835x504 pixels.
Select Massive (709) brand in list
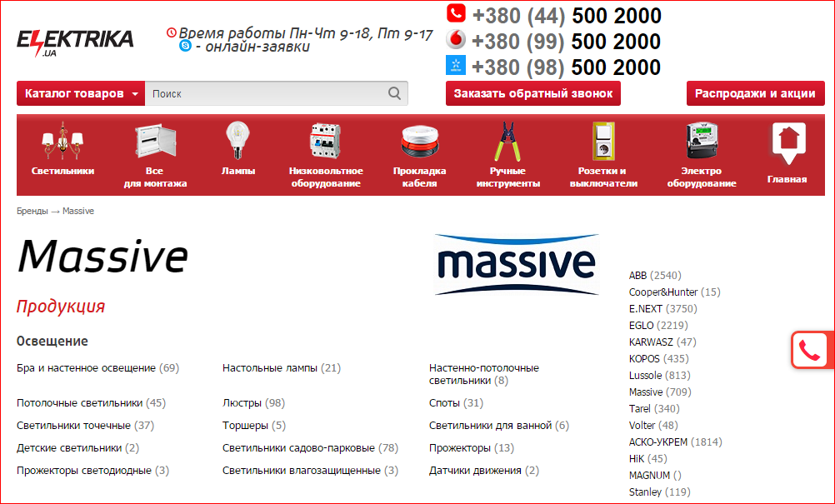(x=660, y=392)
